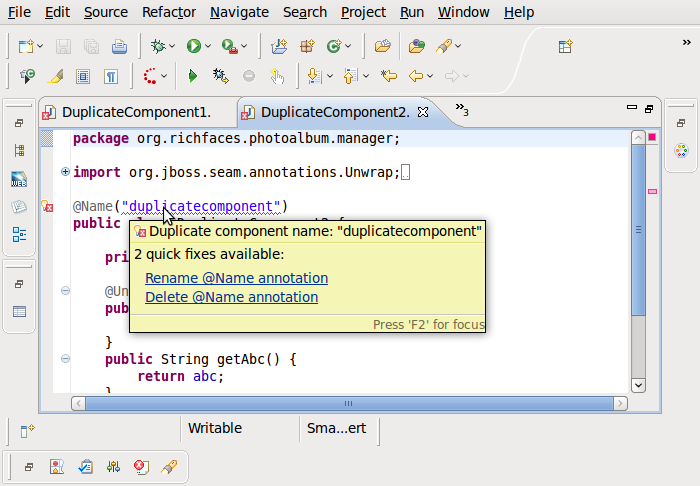This screenshot has width=700, height=486.
Task: Click the web browser icon in left sidebar
Action: (x=19, y=180)
